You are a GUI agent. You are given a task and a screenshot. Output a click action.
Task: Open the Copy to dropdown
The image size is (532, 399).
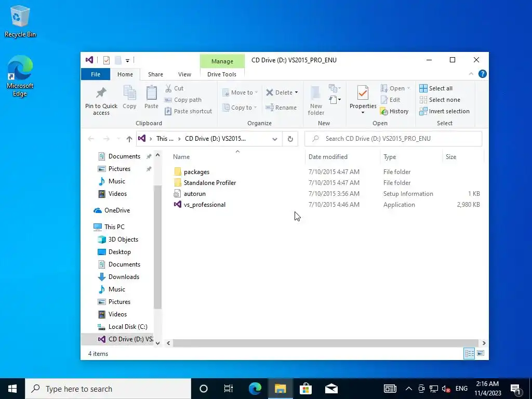click(x=240, y=107)
